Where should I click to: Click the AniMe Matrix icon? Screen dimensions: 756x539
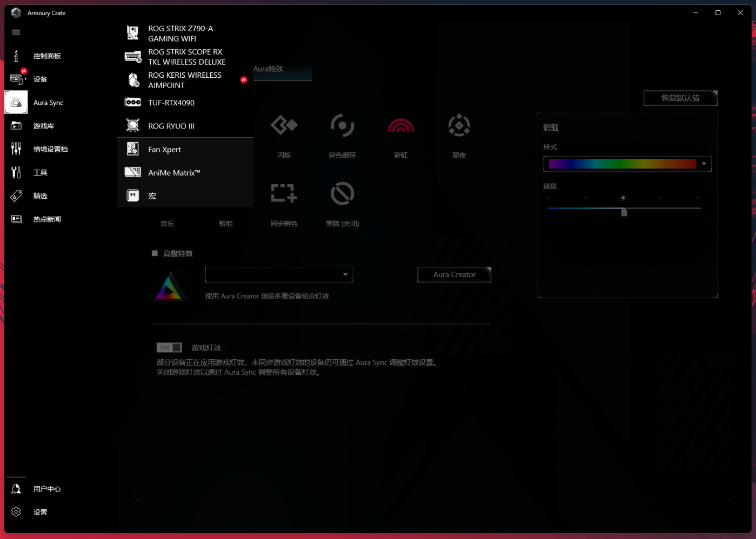pos(133,172)
